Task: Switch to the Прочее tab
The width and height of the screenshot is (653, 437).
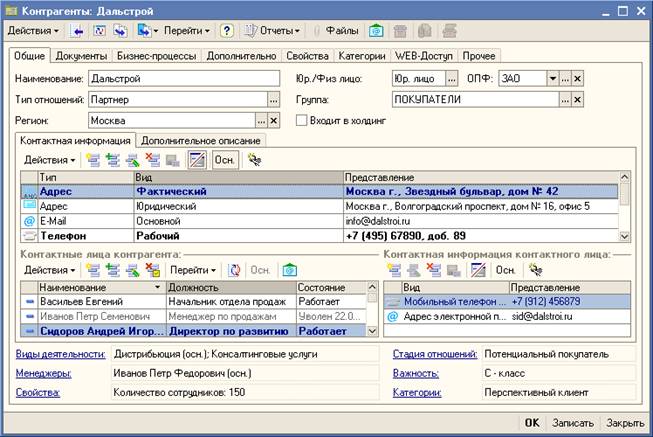Action: tap(479, 56)
